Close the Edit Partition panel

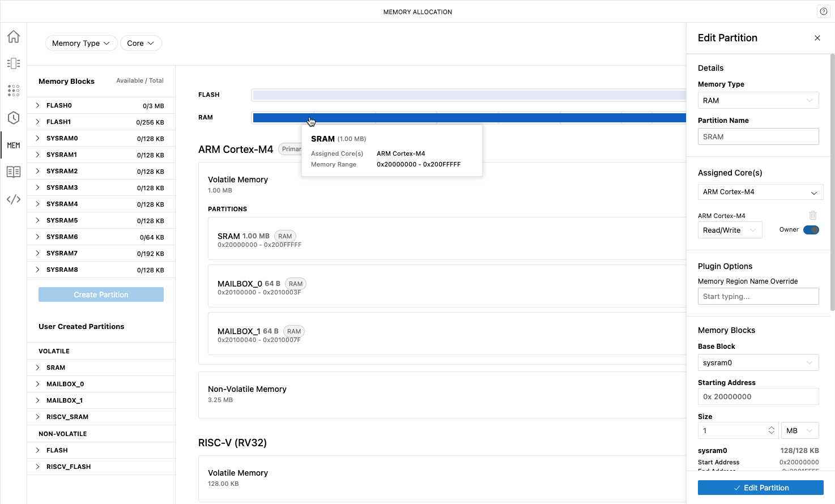click(817, 38)
